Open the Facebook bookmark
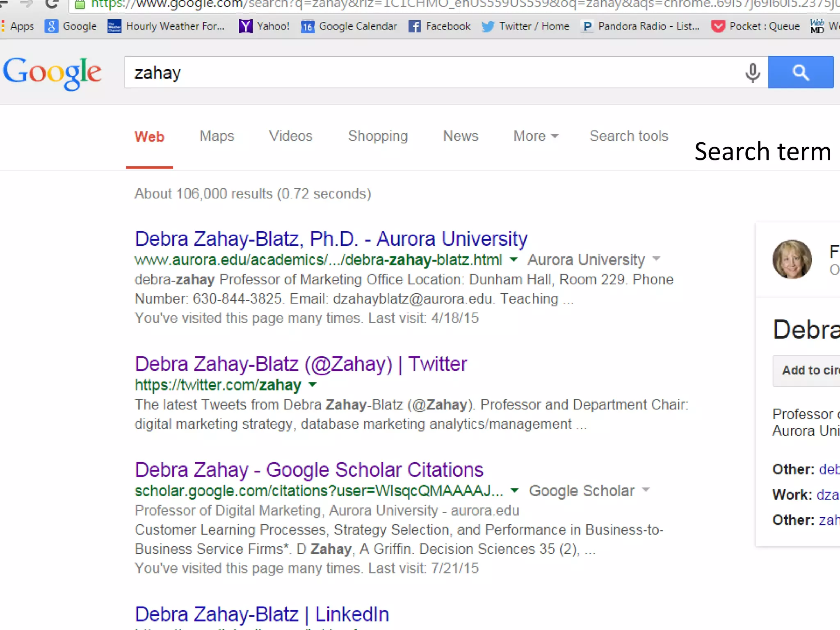The image size is (840, 630). [x=439, y=26]
